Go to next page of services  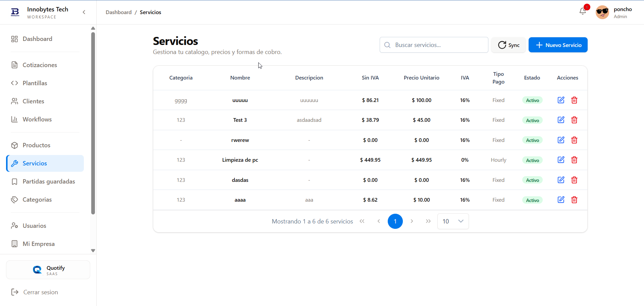[x=412, y=221]
